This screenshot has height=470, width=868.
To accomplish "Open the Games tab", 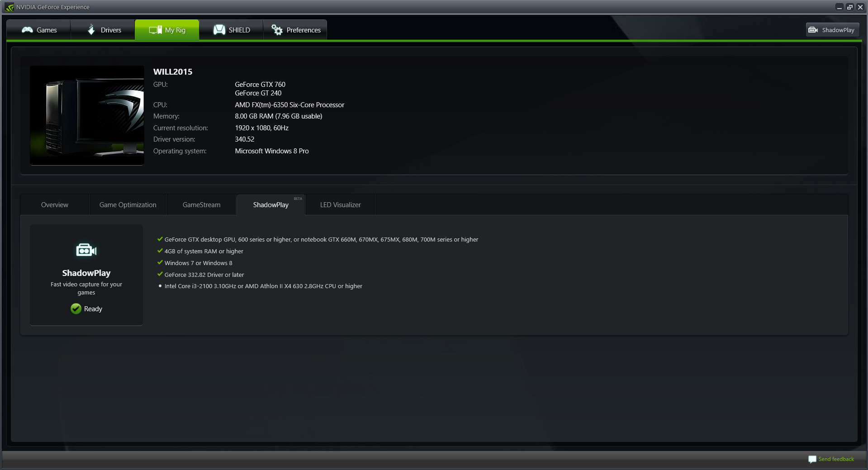I will [39, 30].
